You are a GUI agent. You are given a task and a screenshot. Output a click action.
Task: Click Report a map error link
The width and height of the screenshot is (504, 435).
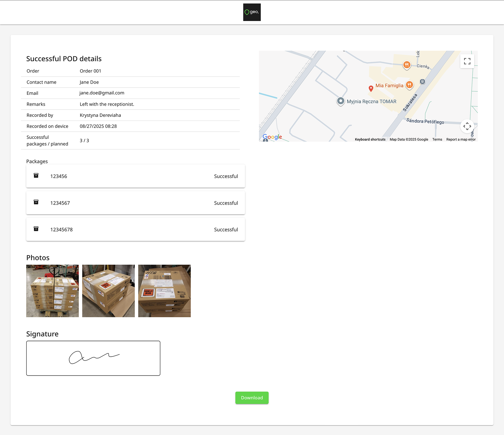(461, 140)
